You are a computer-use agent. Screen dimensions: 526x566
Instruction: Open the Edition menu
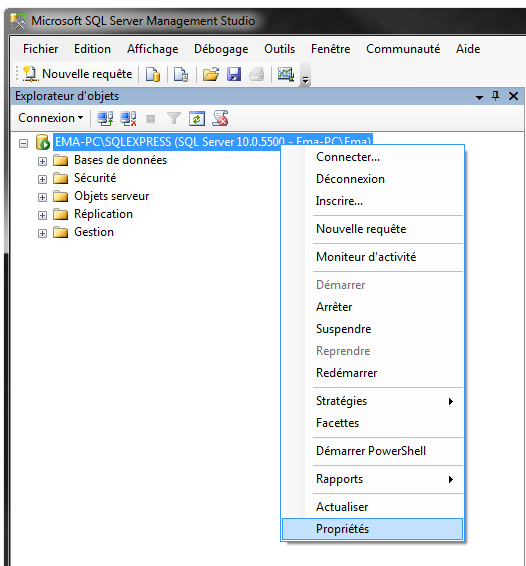click(92, 49)
